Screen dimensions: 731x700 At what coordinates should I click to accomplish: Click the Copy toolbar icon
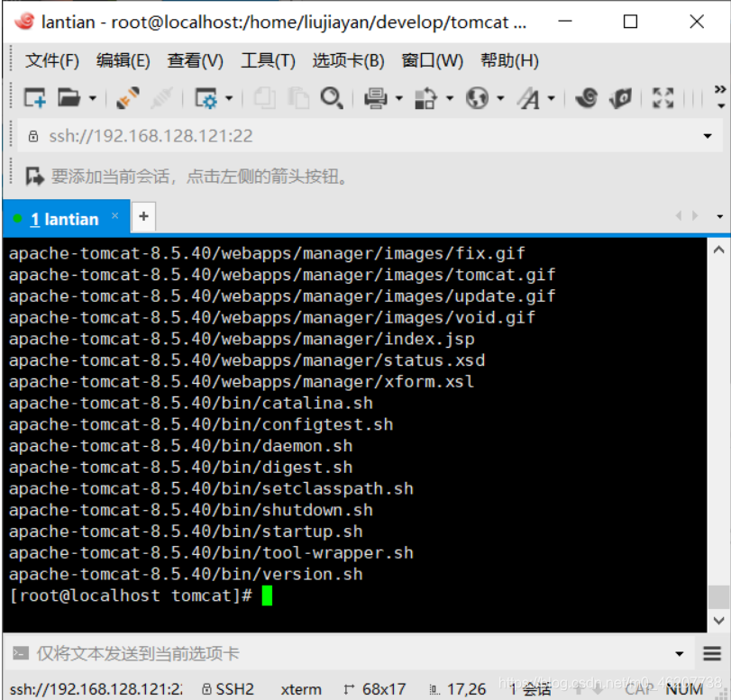264,98
